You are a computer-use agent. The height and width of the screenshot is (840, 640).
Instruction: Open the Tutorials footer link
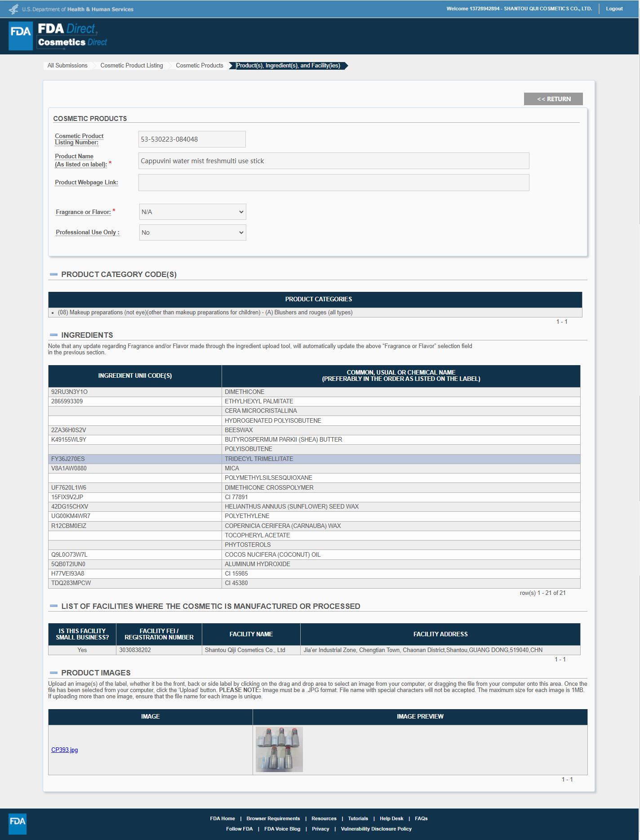[358, 818]
